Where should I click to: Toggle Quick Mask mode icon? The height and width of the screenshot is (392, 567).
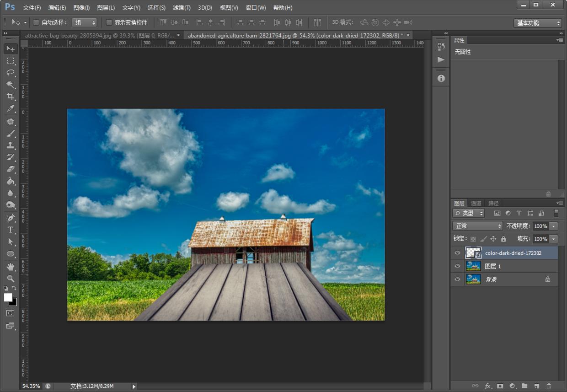(11, 313)
